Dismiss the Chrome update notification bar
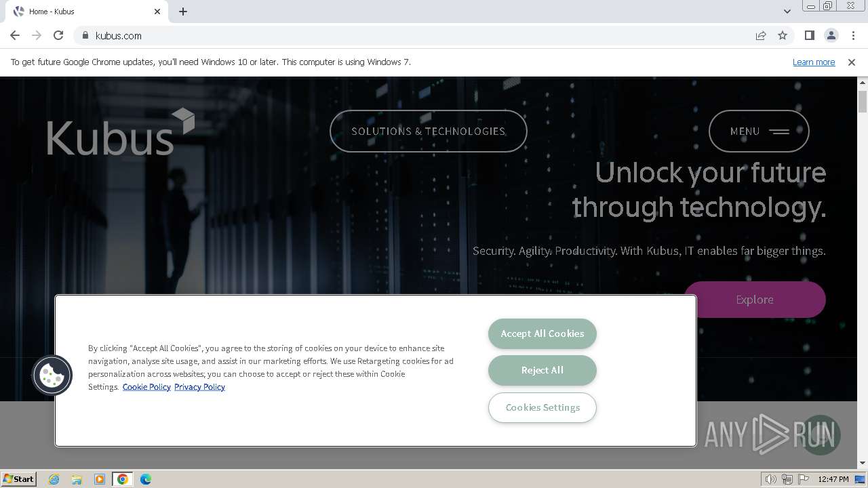Viewport: 868px width, 488px height. coord(852,62)
